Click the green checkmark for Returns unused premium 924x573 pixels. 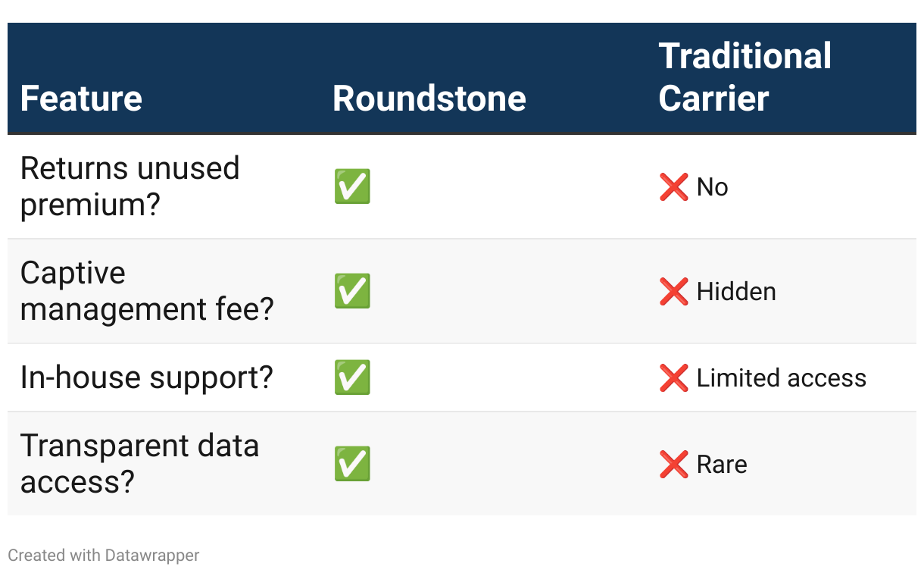click(352, 186)
